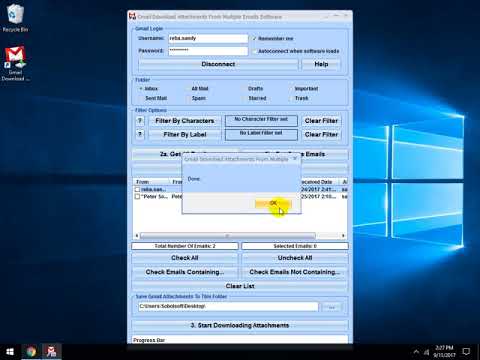Focus the Username input field
This screenshot has height=360, width=480.
click(x=208, y=39)
